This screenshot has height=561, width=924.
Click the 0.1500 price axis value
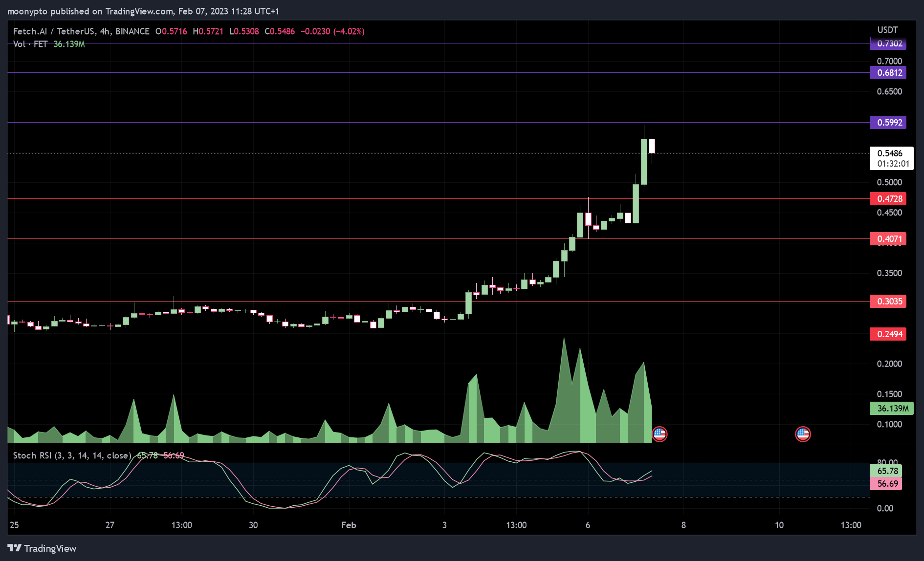click(x=889, y=394)
